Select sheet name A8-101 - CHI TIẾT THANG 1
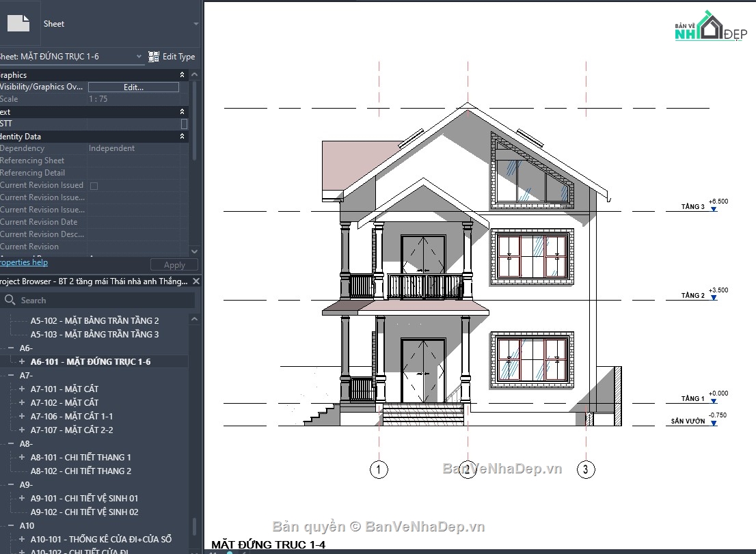 tap(81, 457)
